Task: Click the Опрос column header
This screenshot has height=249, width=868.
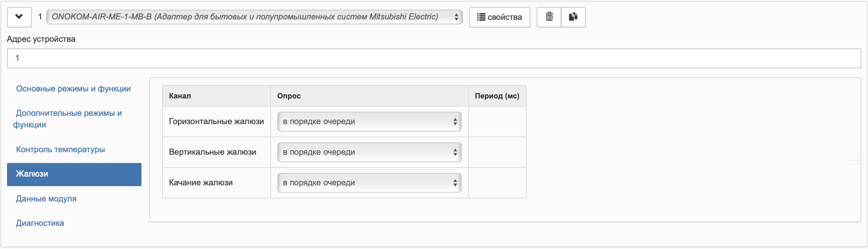Action: pyautogui.click(x=289, y=96)
